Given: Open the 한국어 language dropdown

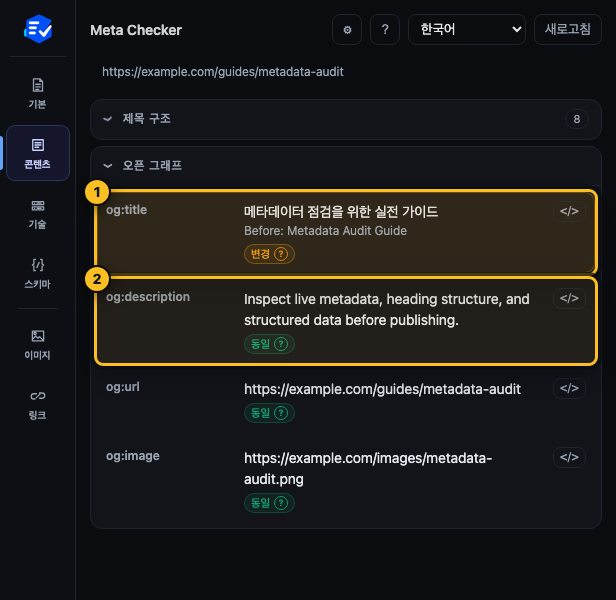Looking at the screenshot, I should [467, 29].
